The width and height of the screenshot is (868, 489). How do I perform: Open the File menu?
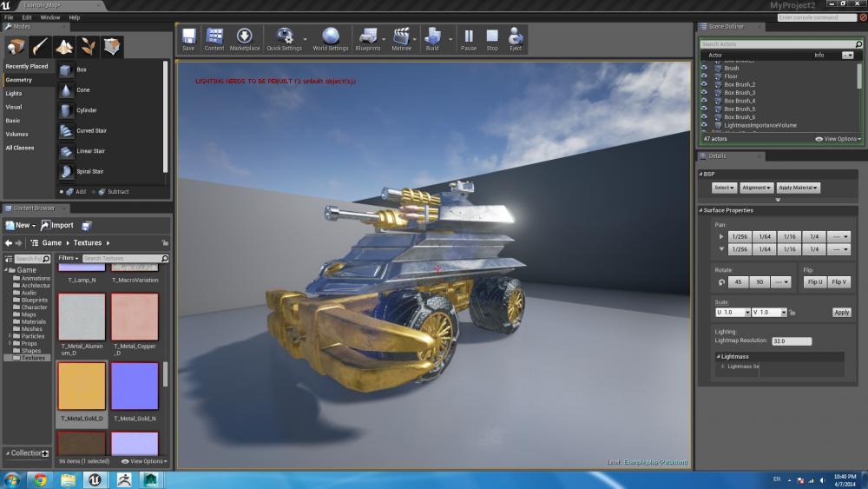[x=9, y=17]
